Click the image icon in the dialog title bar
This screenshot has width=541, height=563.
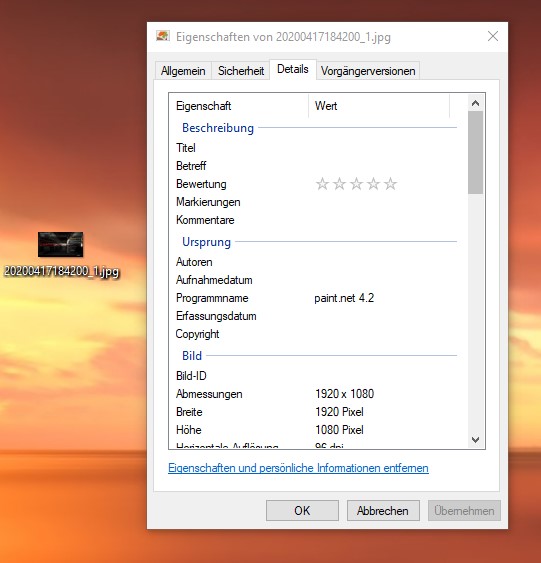(163, 36)
